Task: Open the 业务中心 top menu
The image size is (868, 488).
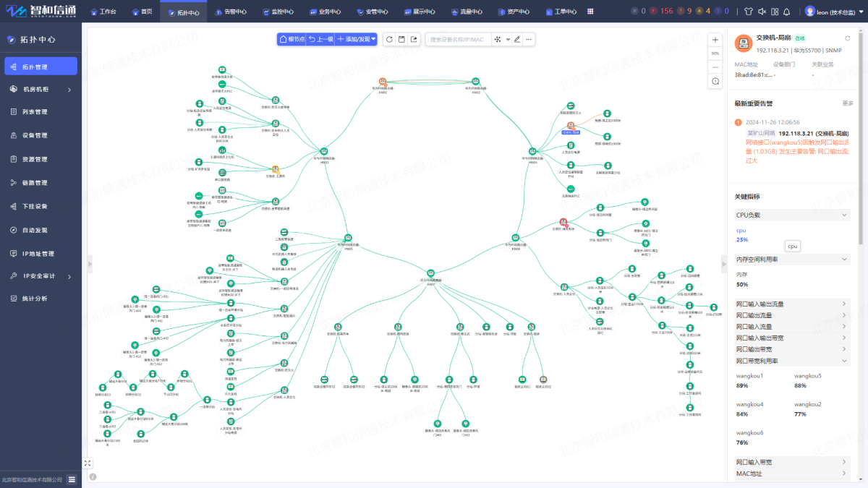Action: coord(324,12)
